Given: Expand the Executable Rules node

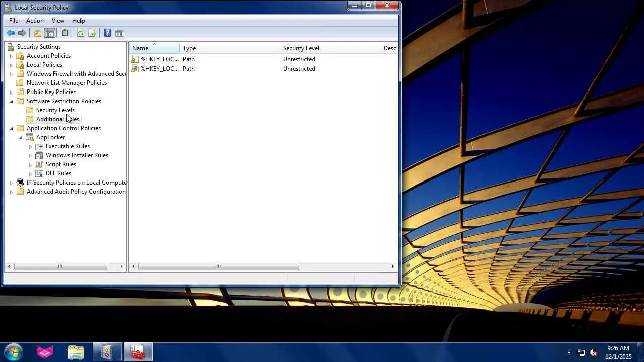Looking at the screenshot, I should 30,147.
